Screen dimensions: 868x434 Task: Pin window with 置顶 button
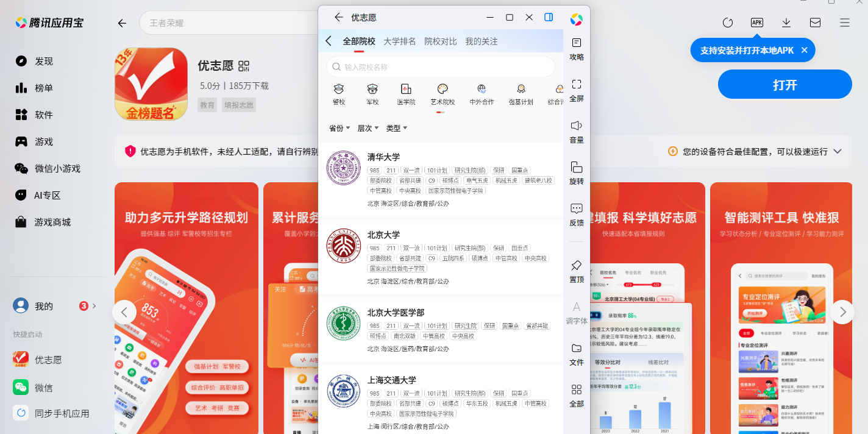click(576, 271)
